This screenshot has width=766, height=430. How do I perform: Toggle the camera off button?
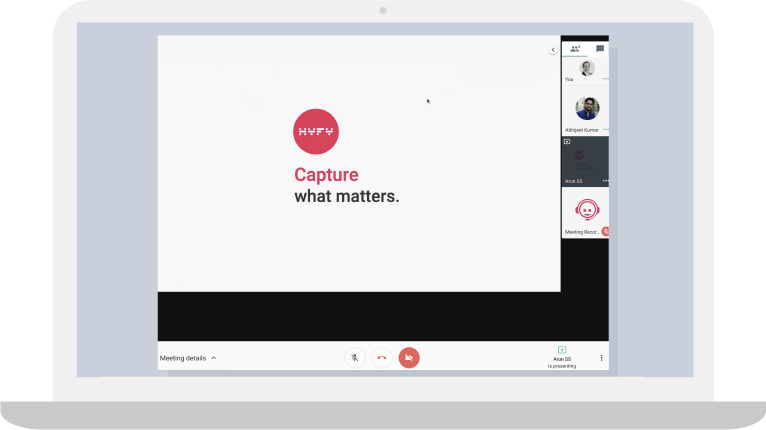pyautogui.click(x=409, y=358)
